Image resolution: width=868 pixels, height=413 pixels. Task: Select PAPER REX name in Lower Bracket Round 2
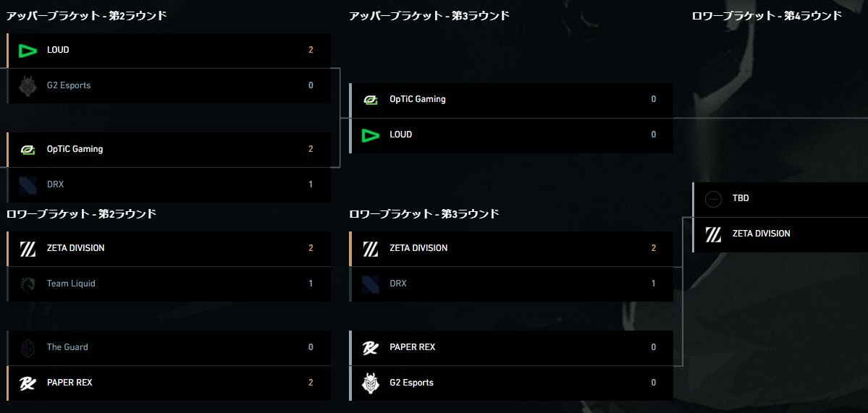(69, 383)
